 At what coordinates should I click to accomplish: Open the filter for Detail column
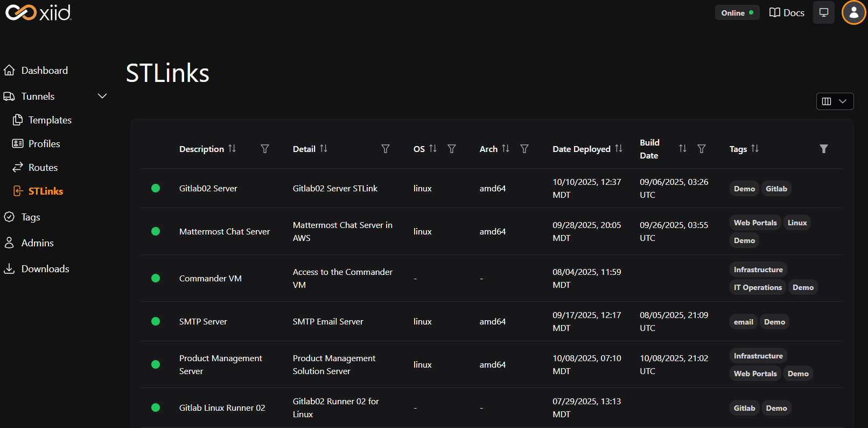(385, 149)
